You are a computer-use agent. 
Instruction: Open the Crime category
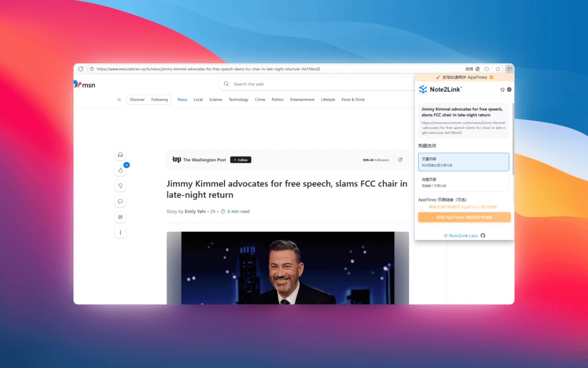tap(260, 99)
